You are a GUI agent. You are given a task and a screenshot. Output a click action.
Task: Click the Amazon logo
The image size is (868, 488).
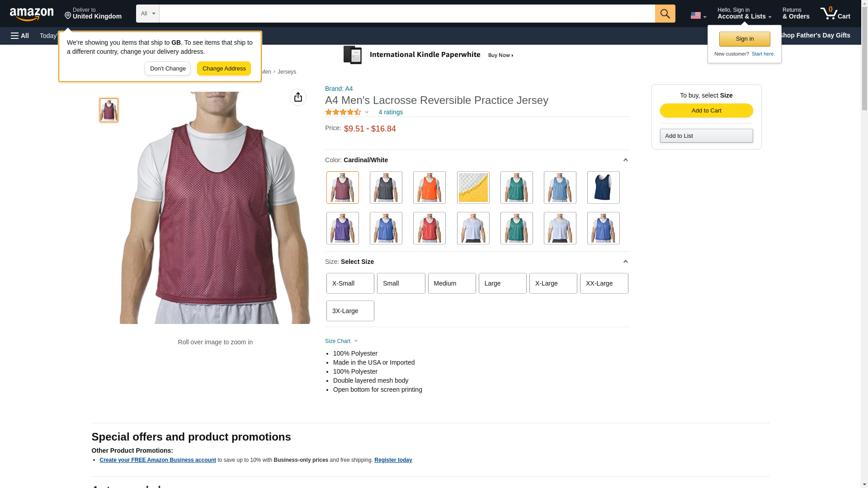32,14
